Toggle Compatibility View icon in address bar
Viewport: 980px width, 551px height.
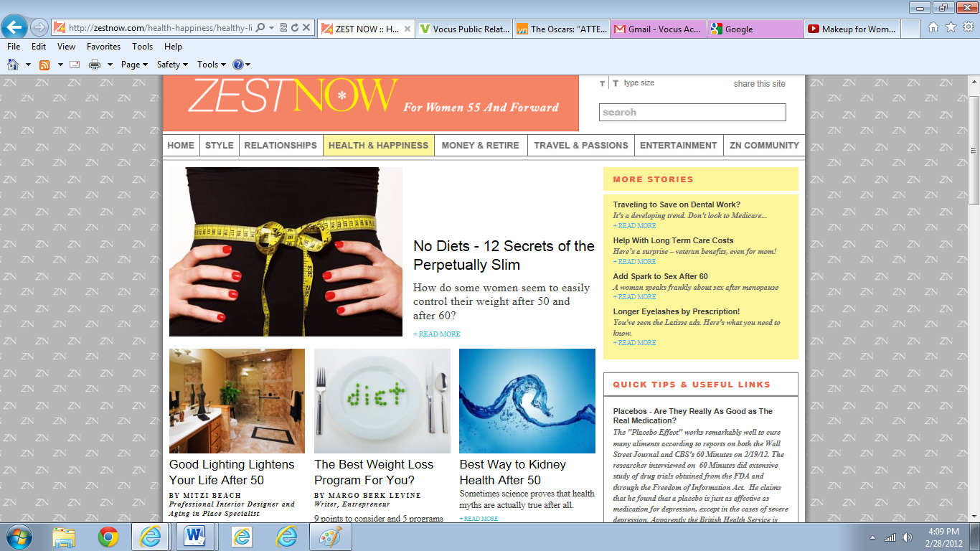284,28
